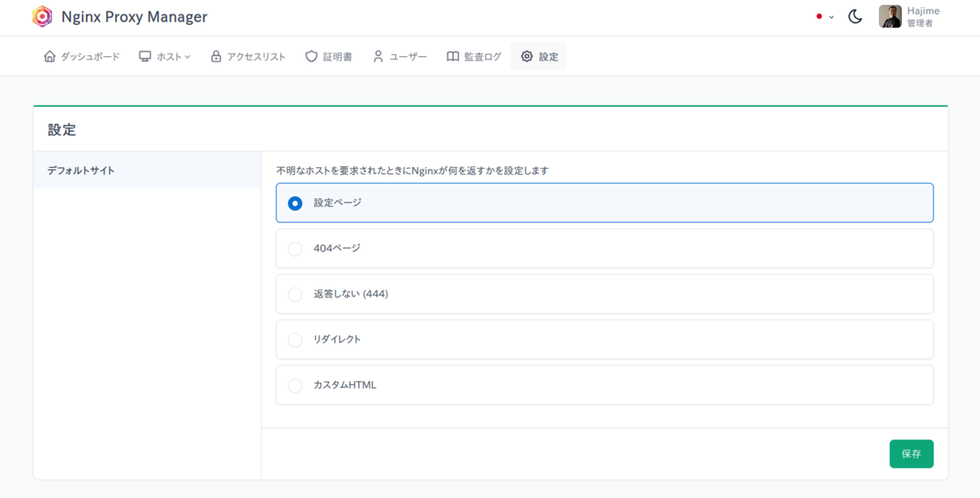Choose the リダイレクト radio option

pyautogui.click(x=295, y=340)
